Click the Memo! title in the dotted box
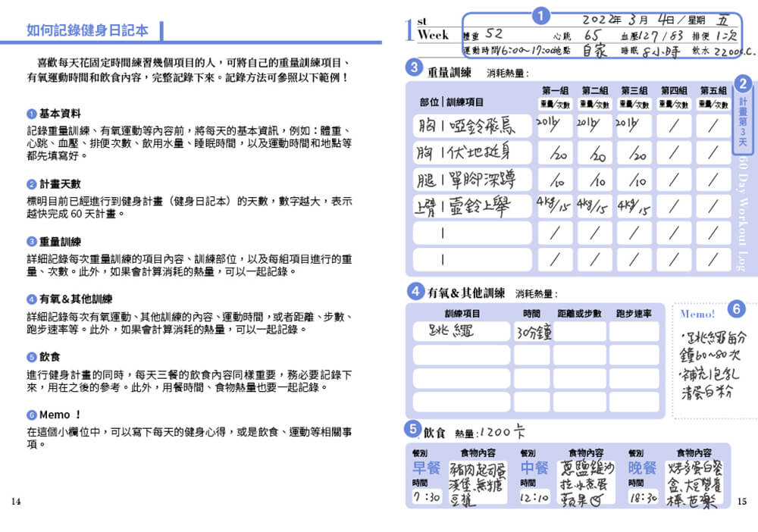 coord(697,314)
